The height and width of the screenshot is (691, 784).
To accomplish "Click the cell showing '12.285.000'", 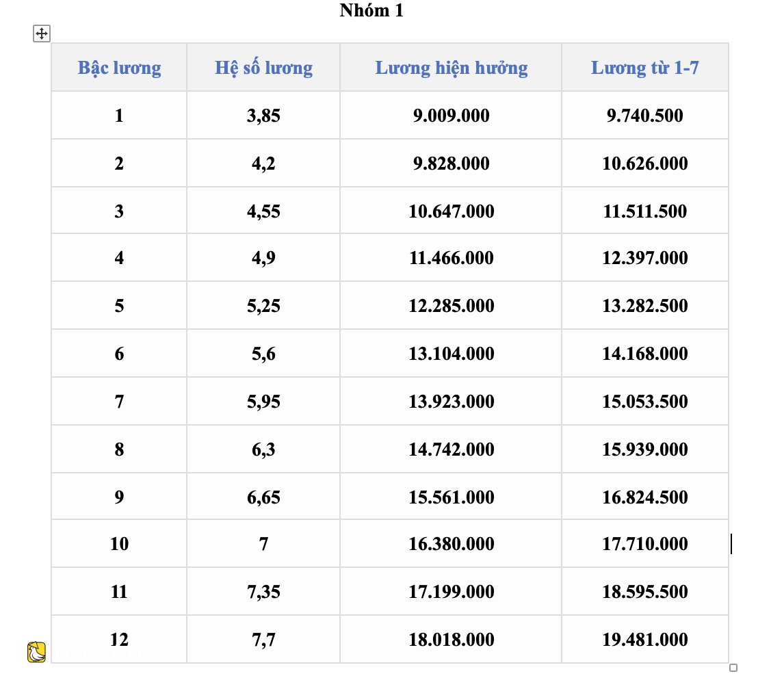I will 451,306.
